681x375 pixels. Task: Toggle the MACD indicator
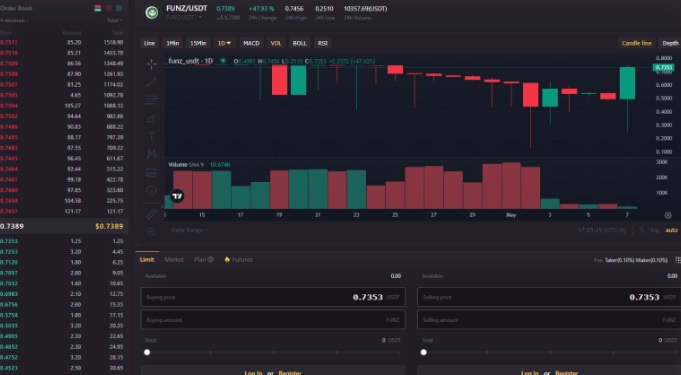(251, 43)
